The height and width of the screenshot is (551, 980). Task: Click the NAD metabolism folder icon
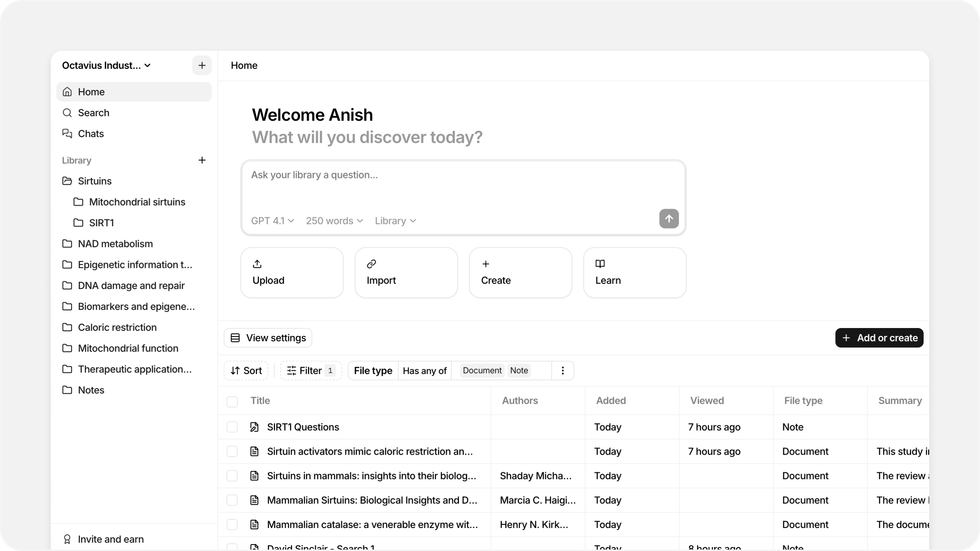[67, 244]
